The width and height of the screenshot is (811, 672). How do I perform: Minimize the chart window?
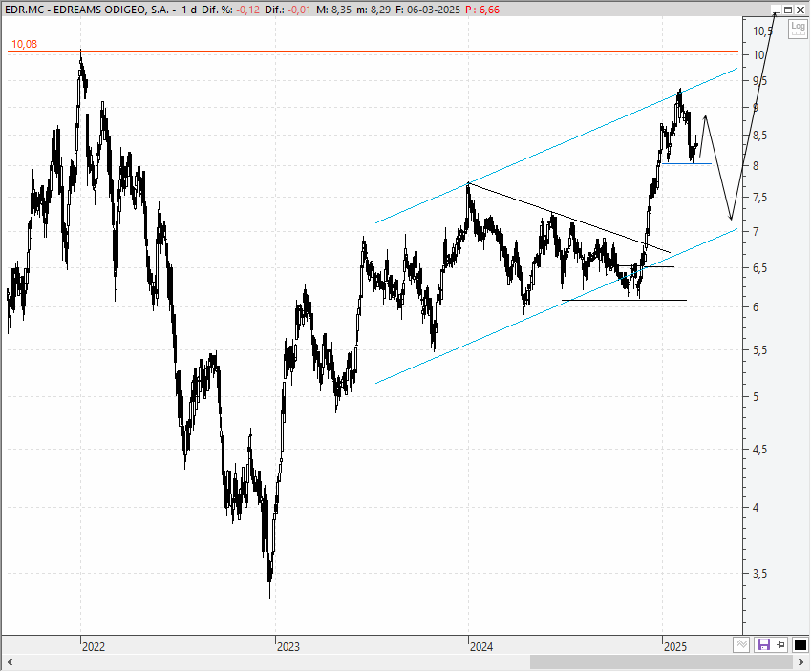click(776, 10)
